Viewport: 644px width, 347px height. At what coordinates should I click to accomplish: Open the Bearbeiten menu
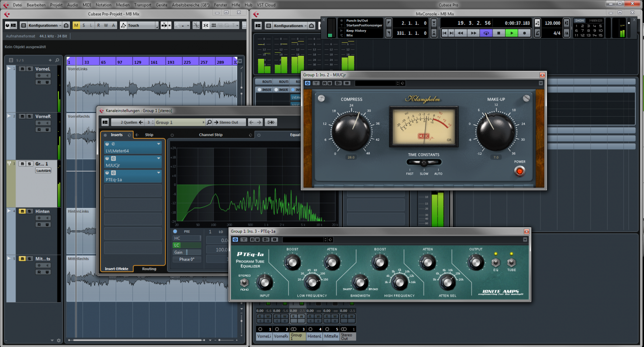coord(36,5)
